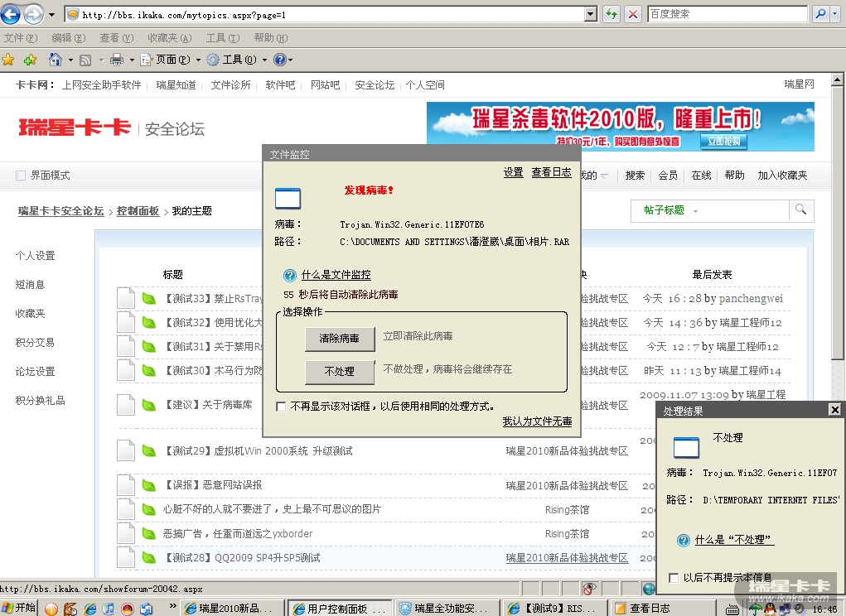The image size is (846, 616).
Task: Click the print icon in toolbar
Action: [x=117, y=60]
